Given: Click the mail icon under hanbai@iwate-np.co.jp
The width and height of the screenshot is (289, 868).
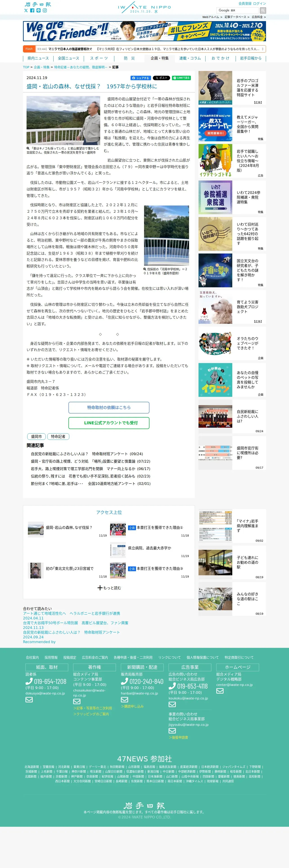Looking at the screenshot, I should (x=124, y=699).
